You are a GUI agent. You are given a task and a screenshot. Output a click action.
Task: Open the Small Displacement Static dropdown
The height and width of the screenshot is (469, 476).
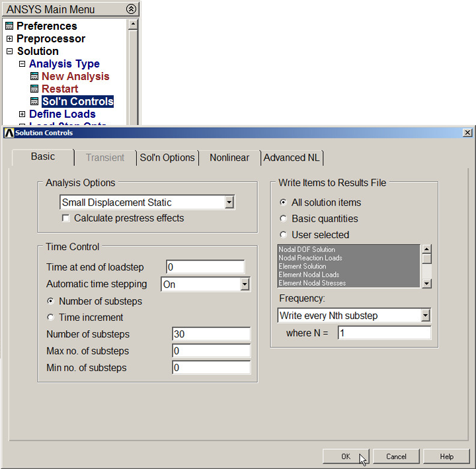click(x=229, y=202)
